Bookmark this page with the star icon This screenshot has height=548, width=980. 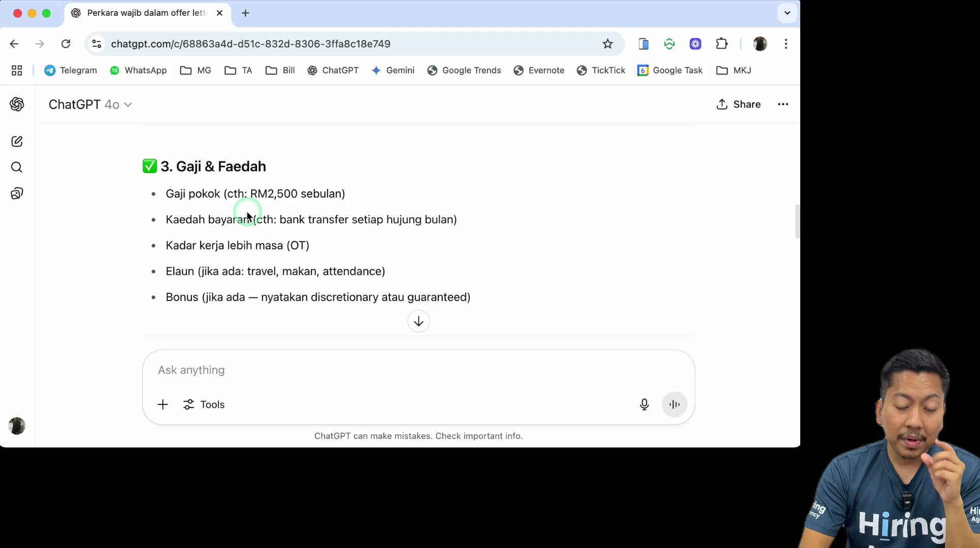(608, 44)
